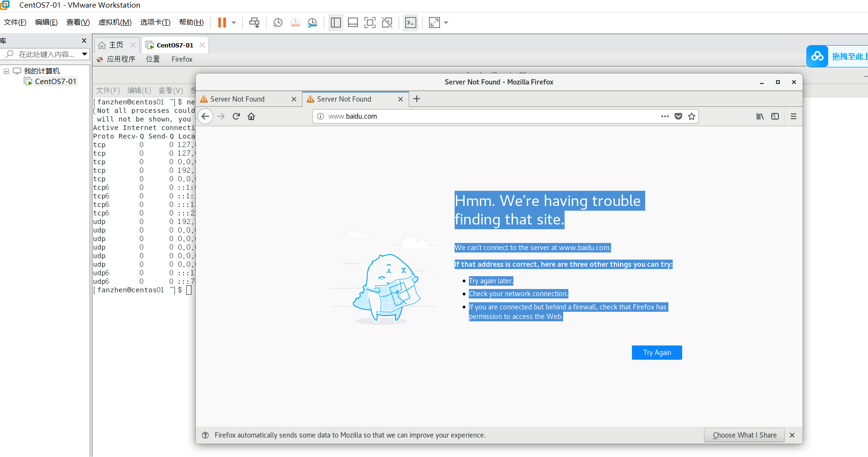Open the 选项卡(T) menu

[155, 22]
